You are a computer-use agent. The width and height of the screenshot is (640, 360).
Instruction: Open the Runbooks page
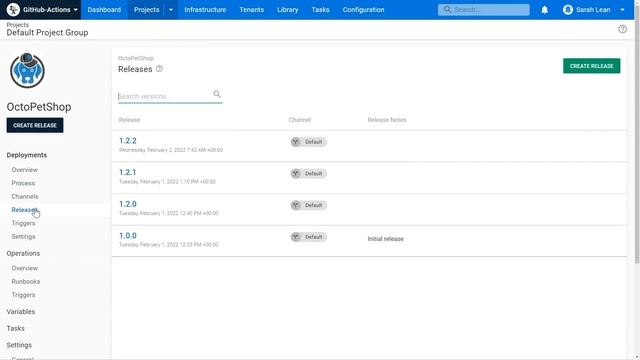[26, 282]
